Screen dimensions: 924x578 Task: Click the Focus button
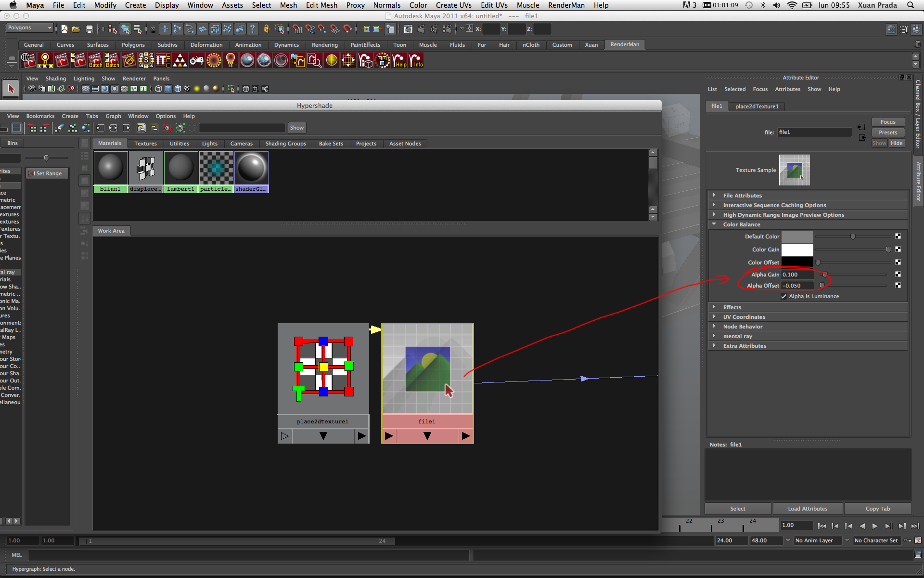[888, 122]
